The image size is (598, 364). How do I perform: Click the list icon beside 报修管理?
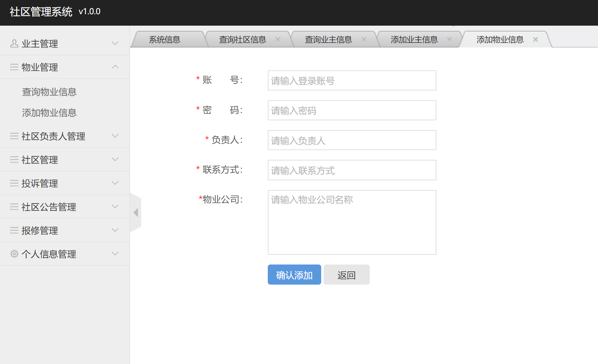click(14, 230)
